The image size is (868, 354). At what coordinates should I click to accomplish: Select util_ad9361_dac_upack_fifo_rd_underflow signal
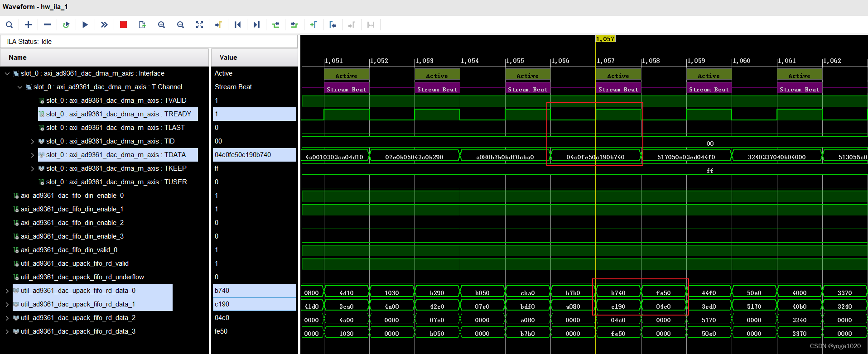tap(82, 277)
